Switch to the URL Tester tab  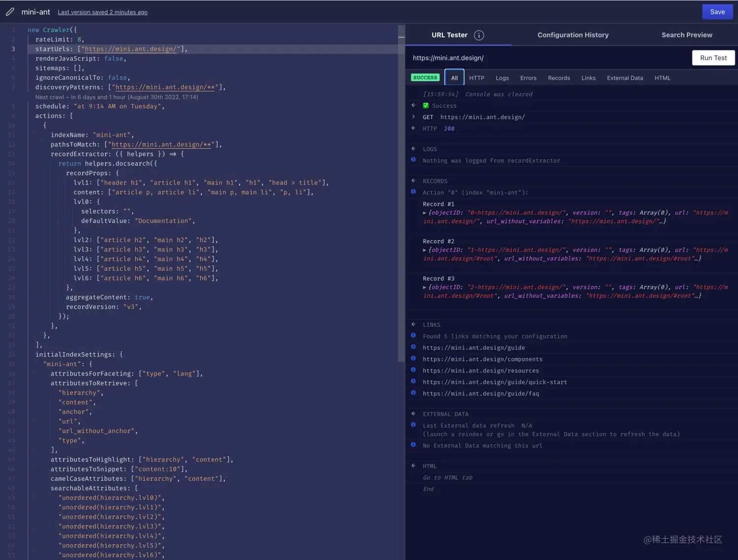(x=450, y=35)
